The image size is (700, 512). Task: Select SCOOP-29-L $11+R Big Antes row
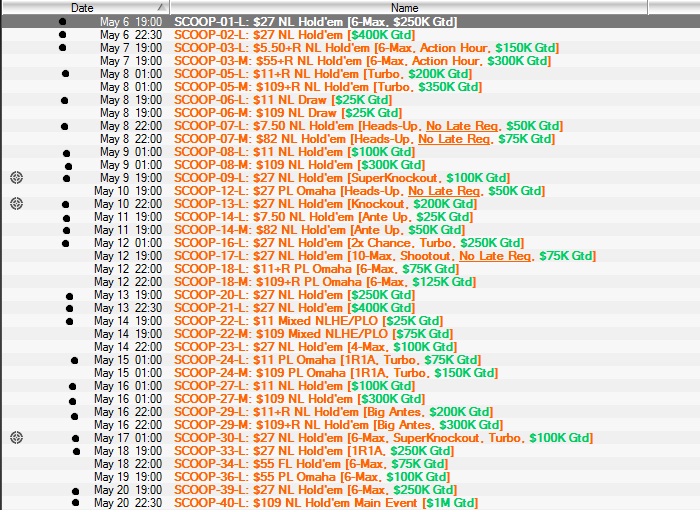(350, 412)
